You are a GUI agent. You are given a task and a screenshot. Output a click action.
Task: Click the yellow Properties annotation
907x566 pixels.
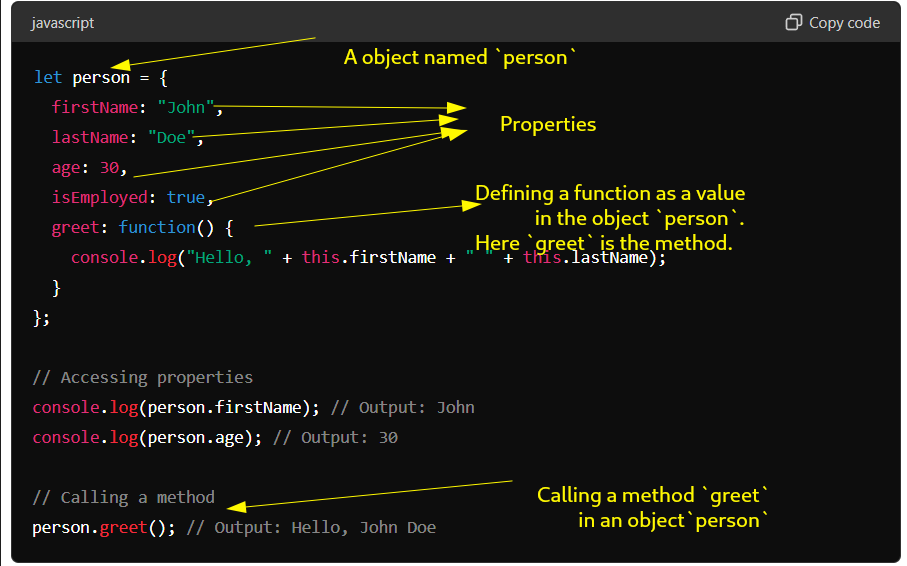548,124
